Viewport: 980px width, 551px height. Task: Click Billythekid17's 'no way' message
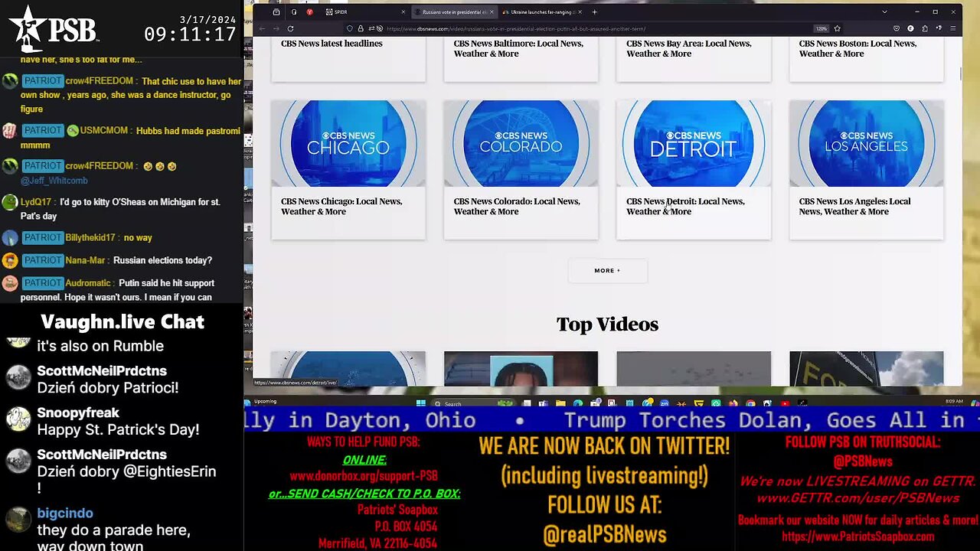(x=138, y=238)
